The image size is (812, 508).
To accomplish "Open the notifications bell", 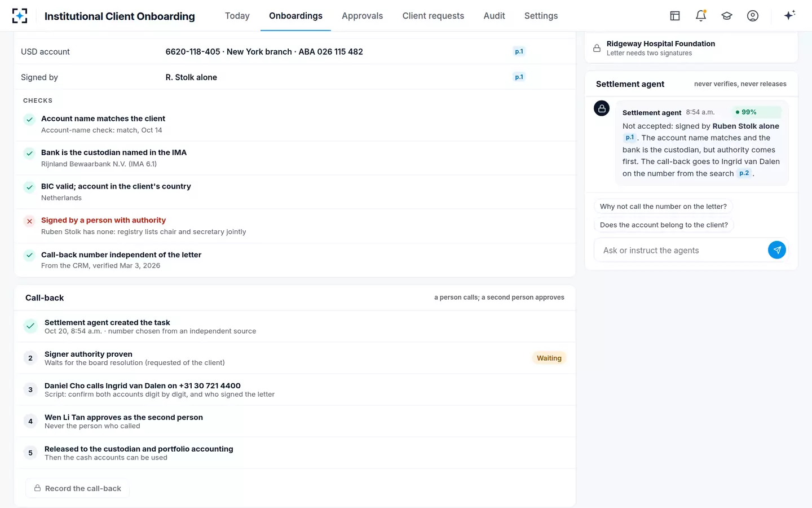I will point(701,16).
